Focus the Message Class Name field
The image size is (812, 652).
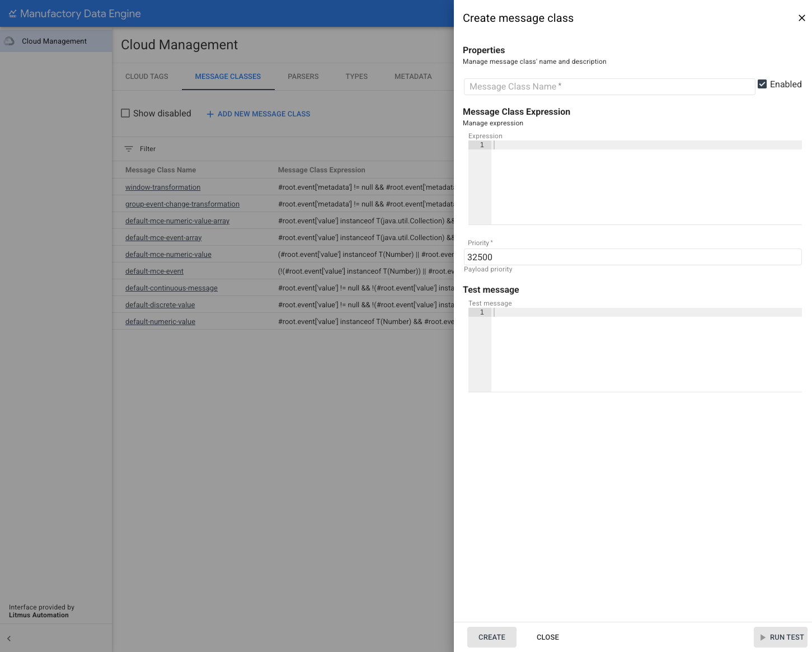coord(609,87)
